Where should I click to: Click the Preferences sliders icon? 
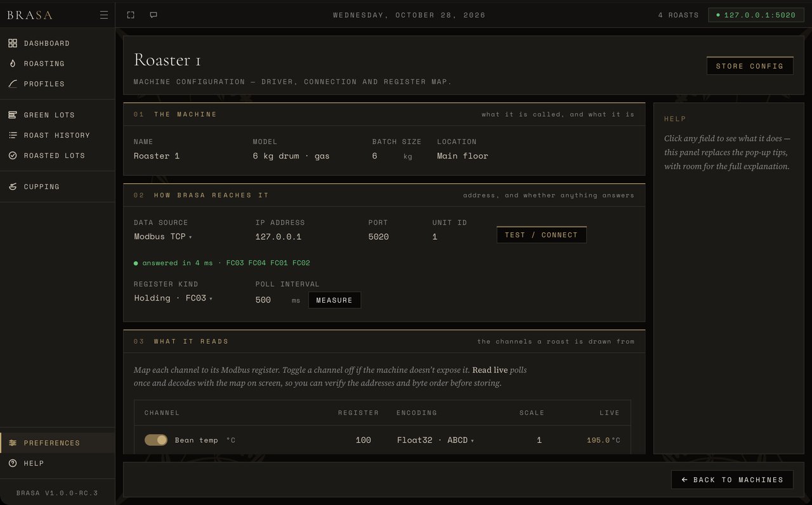coord(13,443)
